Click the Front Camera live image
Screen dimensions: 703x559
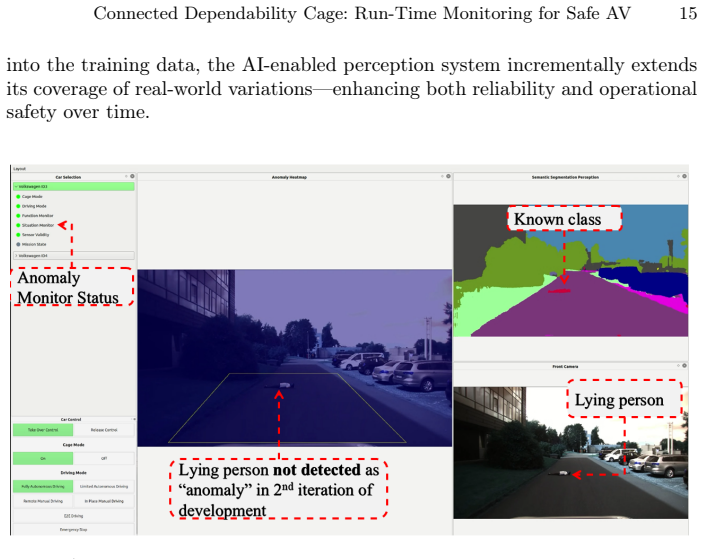tap(570, 453)
